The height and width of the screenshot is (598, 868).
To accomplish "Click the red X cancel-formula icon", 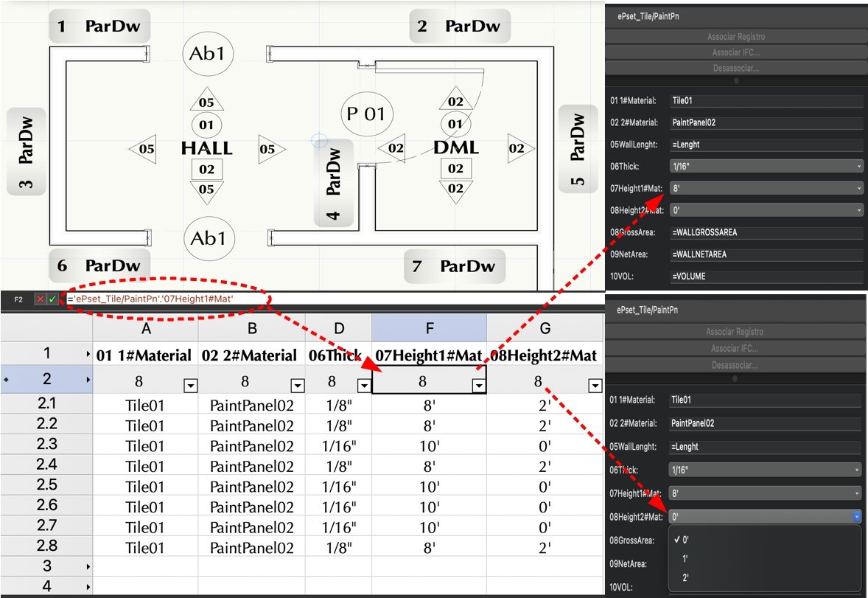I will 41,299.
